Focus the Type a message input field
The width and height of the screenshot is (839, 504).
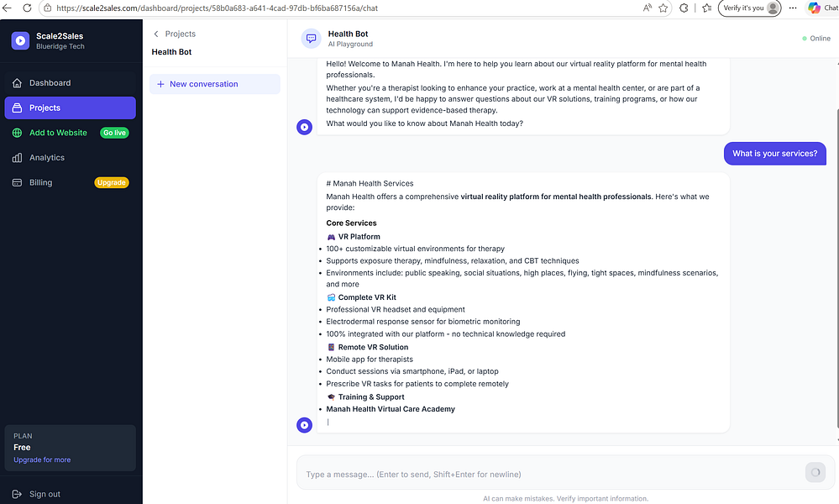(x=551, y=474)
